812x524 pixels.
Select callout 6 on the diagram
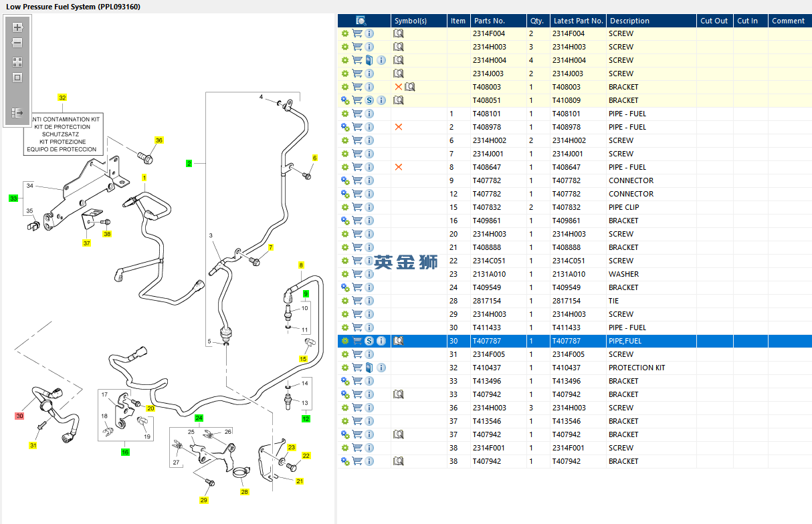(314, 158)
